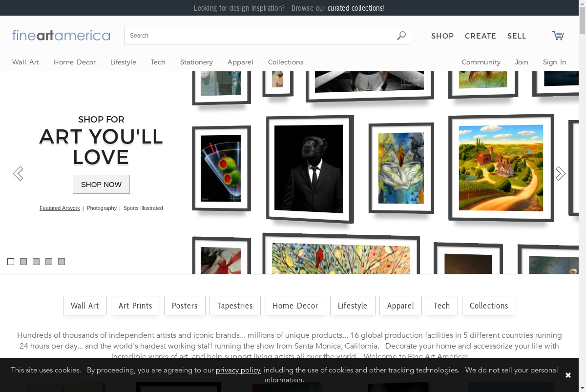Open the Tech nav menu
Viewport: 586px width, 392px height.
pyautogui.click(x=158, y=62)
